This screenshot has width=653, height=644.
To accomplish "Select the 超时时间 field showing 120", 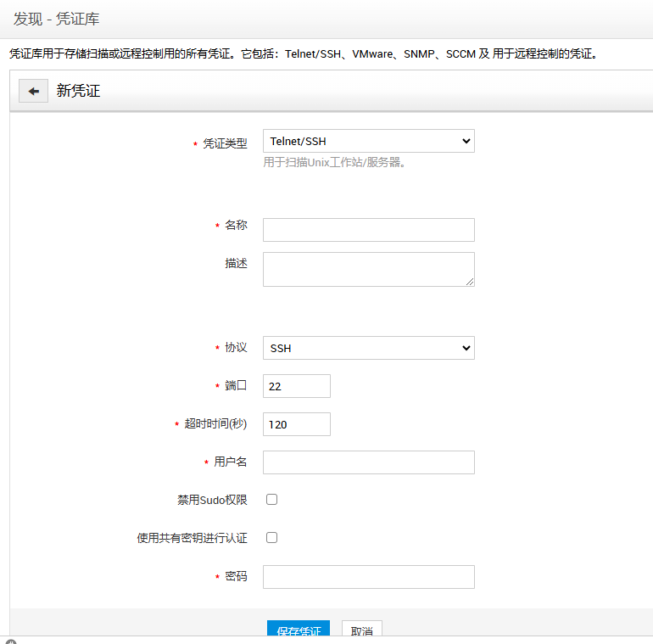I will 296,424.
